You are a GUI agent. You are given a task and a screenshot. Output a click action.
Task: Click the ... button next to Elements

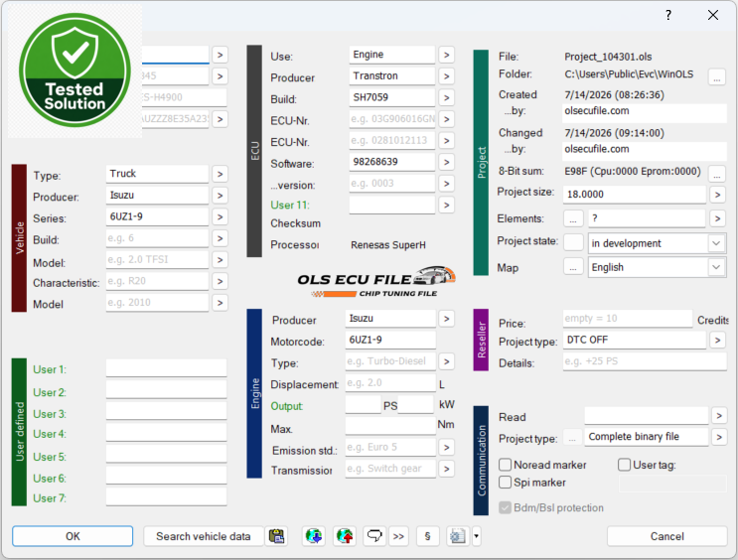coord(573,218)
